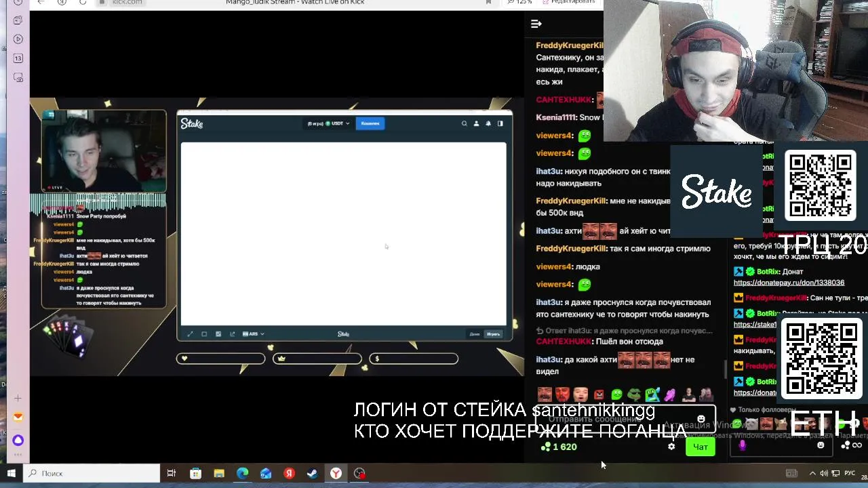The width and height of the screenshot is (868, 488).
Task: Click the dollar goal bar under the stream
Action: point(414,359)
